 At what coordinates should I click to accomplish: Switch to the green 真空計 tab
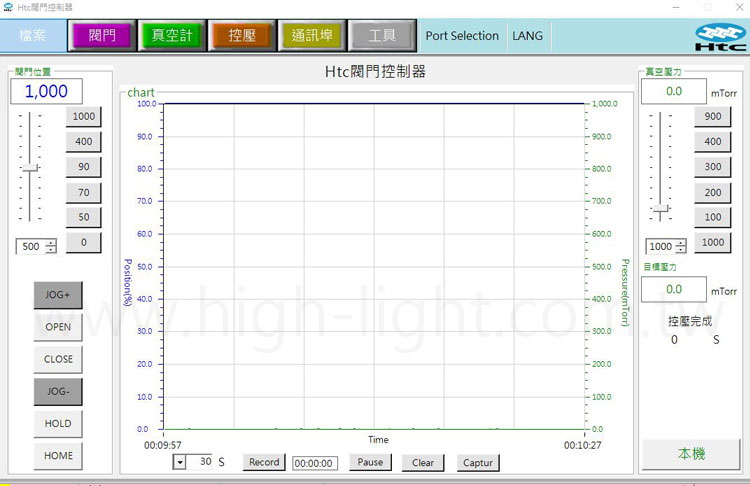[172, 35]
